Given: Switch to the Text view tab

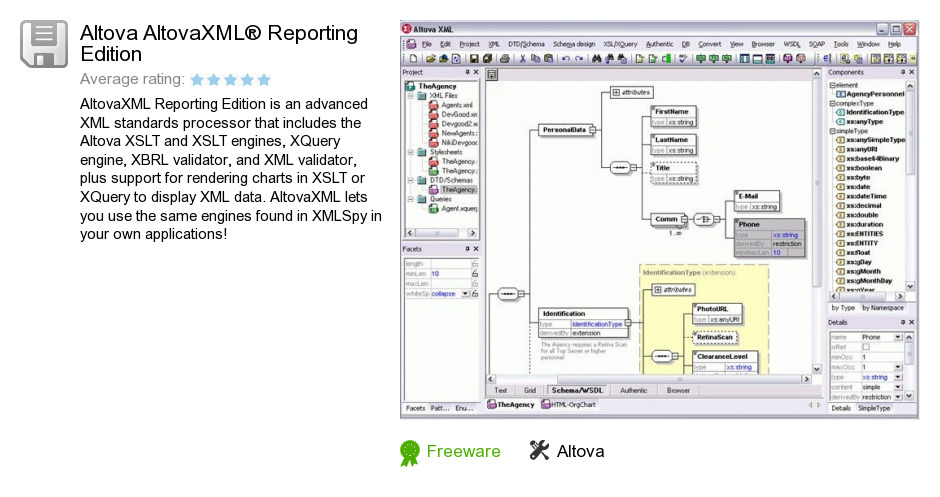Looking at the screenshot, I should 501,390.
